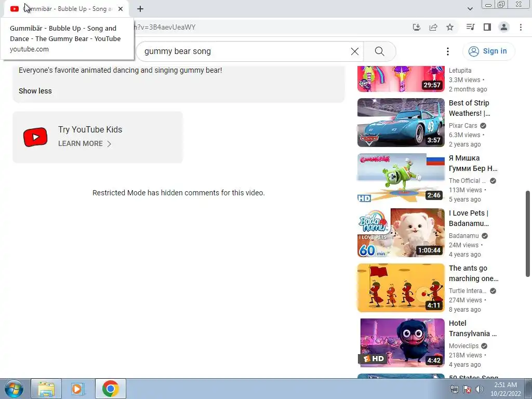Image resolution: width=532 pixels, height=399 pixels.
Task: Click the '113M views' text
Action: coord(465,190)
